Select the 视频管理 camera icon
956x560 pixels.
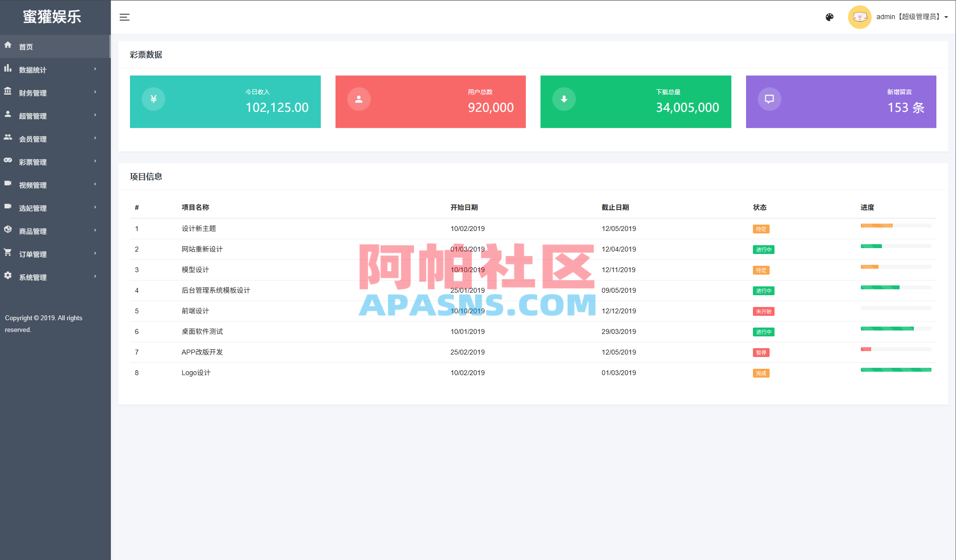pos(8,184)
